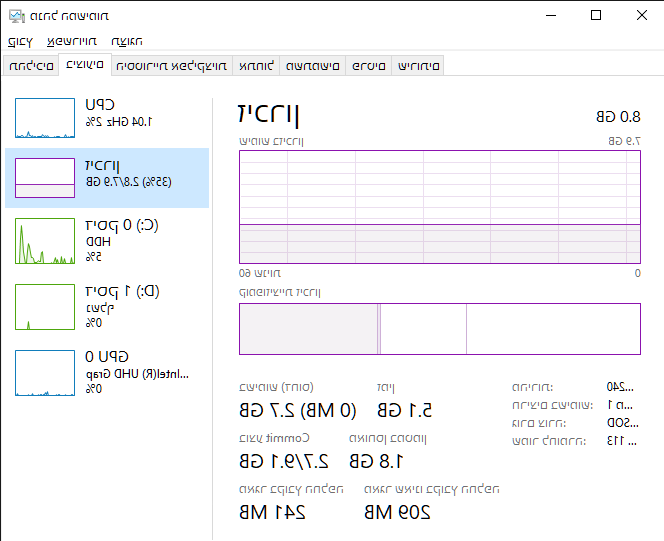664x541 pixels.
Task: Switch to the Startup (אתחול) tab
Action: pos(257,66)
